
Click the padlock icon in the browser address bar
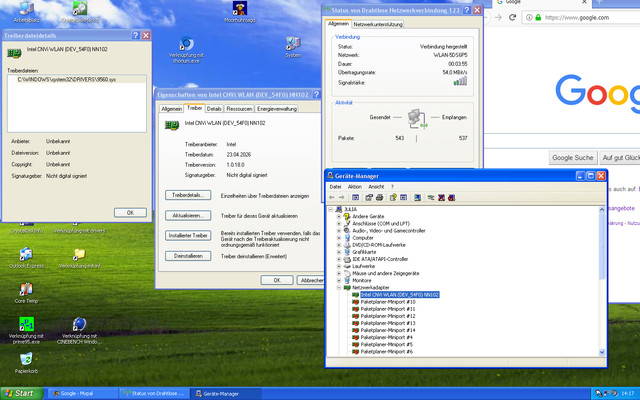click(x=538, y=17)
